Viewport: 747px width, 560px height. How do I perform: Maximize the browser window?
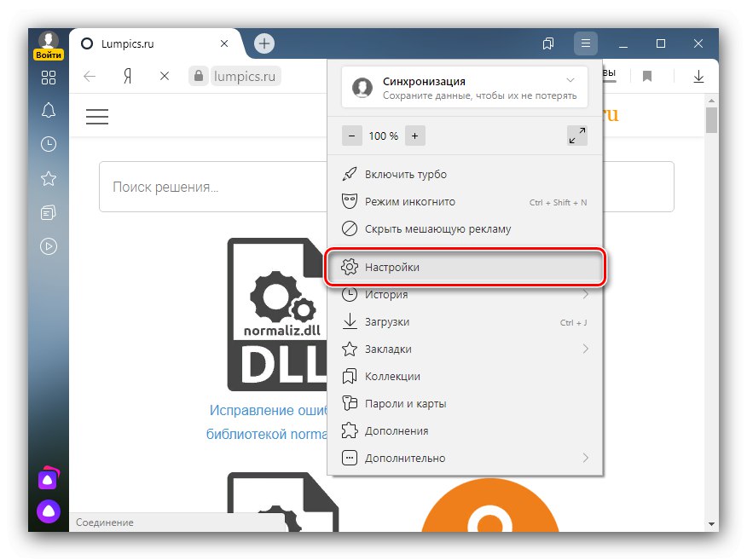pos(661,43)
